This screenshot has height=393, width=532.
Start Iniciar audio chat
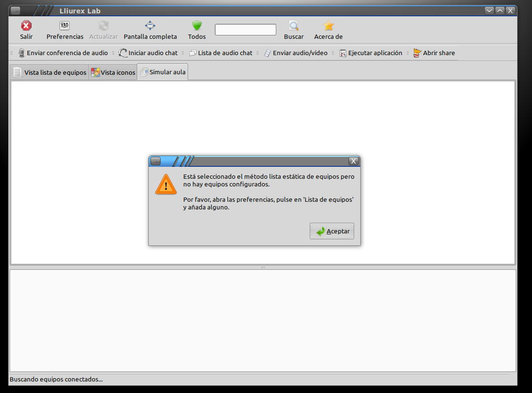tap(148, 53)
